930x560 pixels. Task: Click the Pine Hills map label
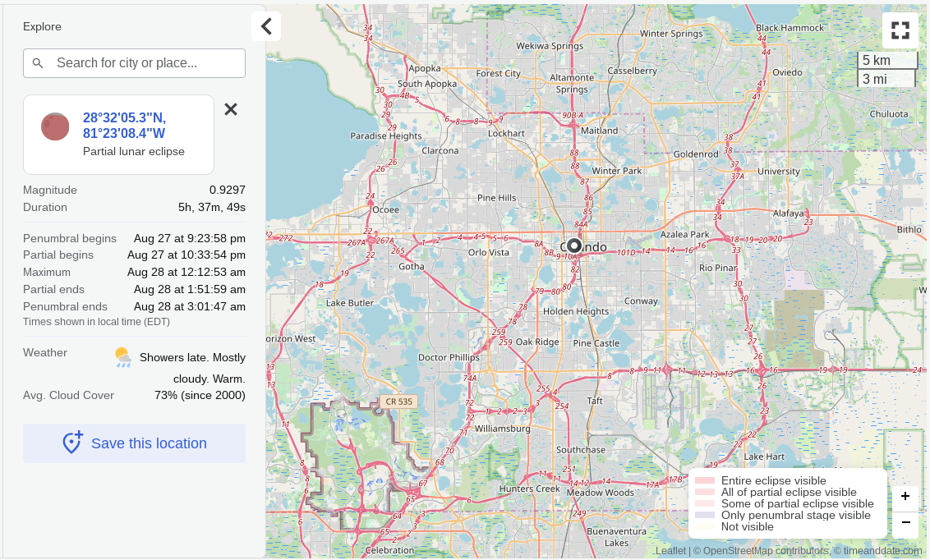click(x=496, y=197)
